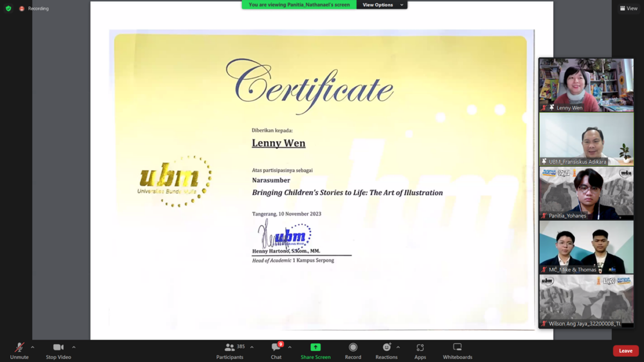This screenshot has width=644, height=362.
Task: Click the Stop Video camera icon
Action: click(x=58, y=347)
